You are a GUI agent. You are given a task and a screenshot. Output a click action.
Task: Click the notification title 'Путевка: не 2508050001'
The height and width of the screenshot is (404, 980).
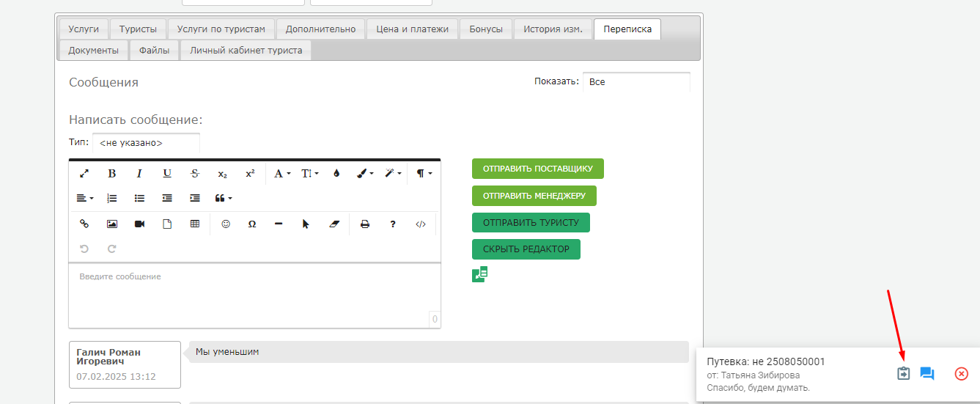click(x=766, y=362)
